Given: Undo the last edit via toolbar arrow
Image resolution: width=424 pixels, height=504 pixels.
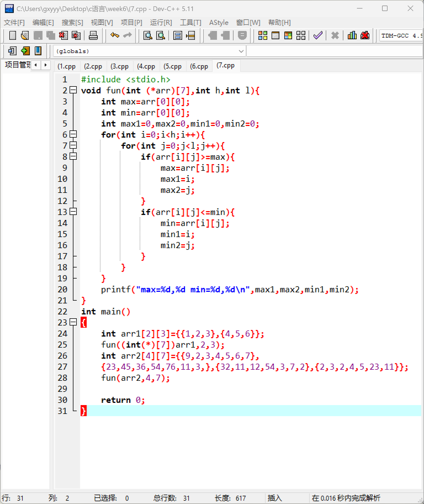Looking at the screenshot, I should [115, 35].
